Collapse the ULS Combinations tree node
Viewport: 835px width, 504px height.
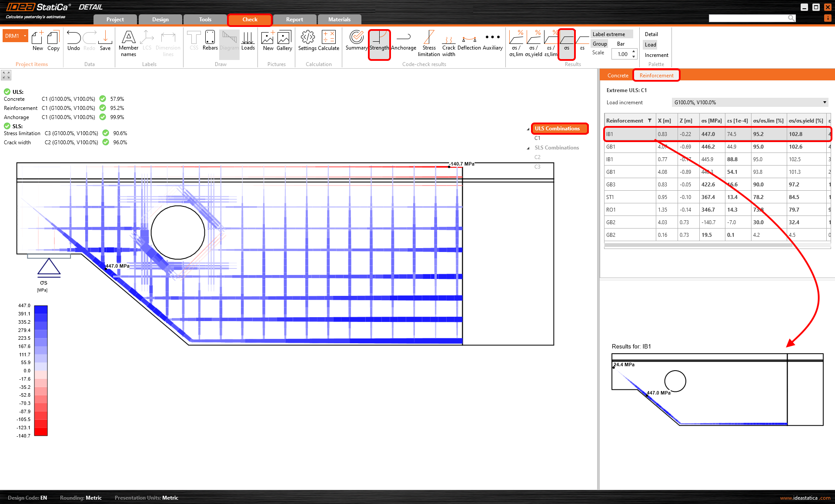point(528,129)
